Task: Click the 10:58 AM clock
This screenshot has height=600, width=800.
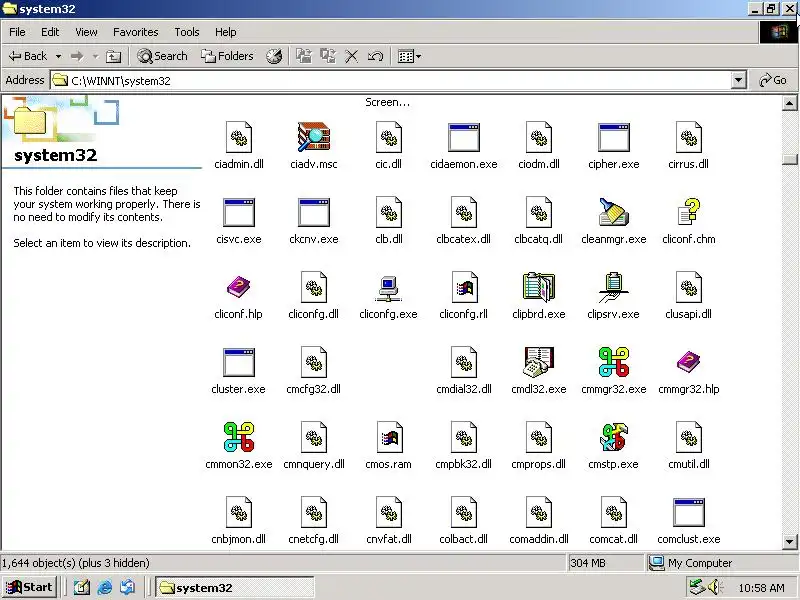Action: [761, 588]
